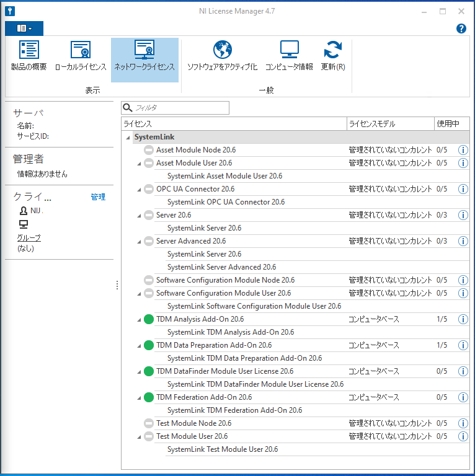The height and width of the screenshot is (476, 475).
Task: Collapse Software Configuration Module User 20.6
Action: 139,294
